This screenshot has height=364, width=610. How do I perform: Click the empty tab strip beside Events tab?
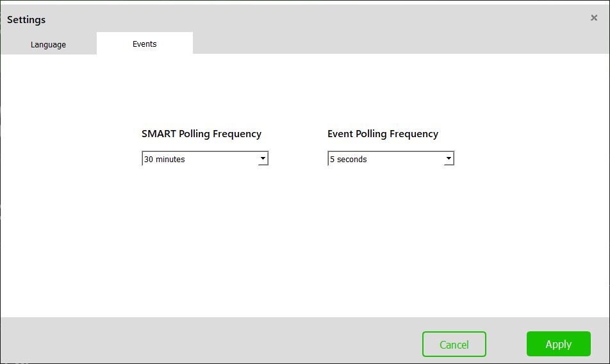point(400,43)
